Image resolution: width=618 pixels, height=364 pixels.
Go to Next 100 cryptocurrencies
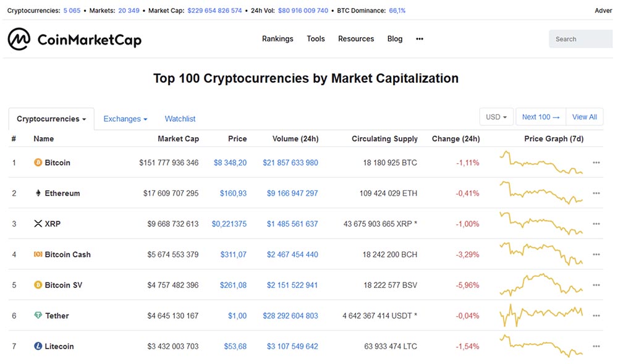tap(541, 117)
